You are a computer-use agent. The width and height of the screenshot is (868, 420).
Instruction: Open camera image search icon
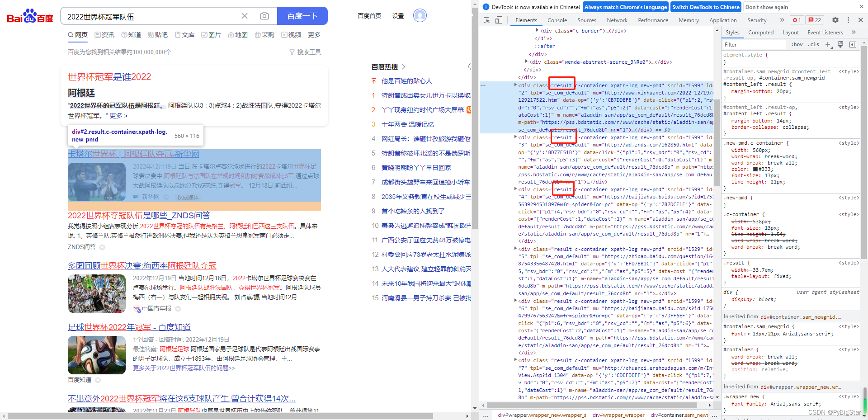tap(264, 16)
